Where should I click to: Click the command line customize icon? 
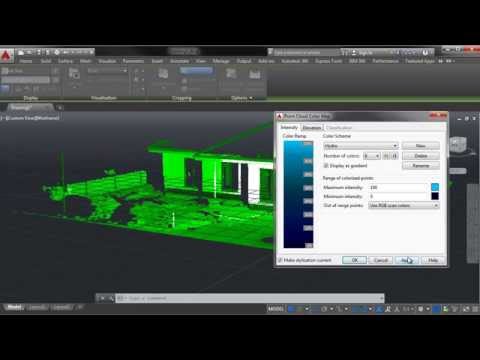click(x=111, y=298)
